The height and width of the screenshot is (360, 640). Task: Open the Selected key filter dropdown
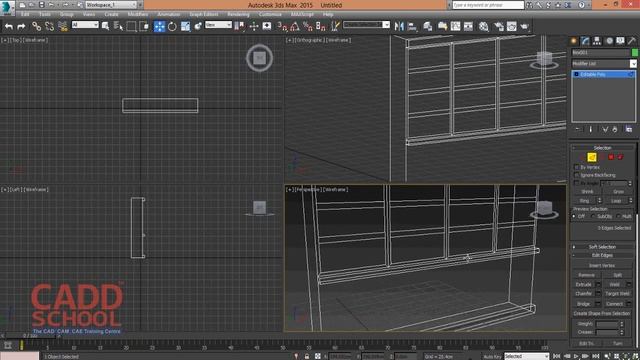point(527,356)
